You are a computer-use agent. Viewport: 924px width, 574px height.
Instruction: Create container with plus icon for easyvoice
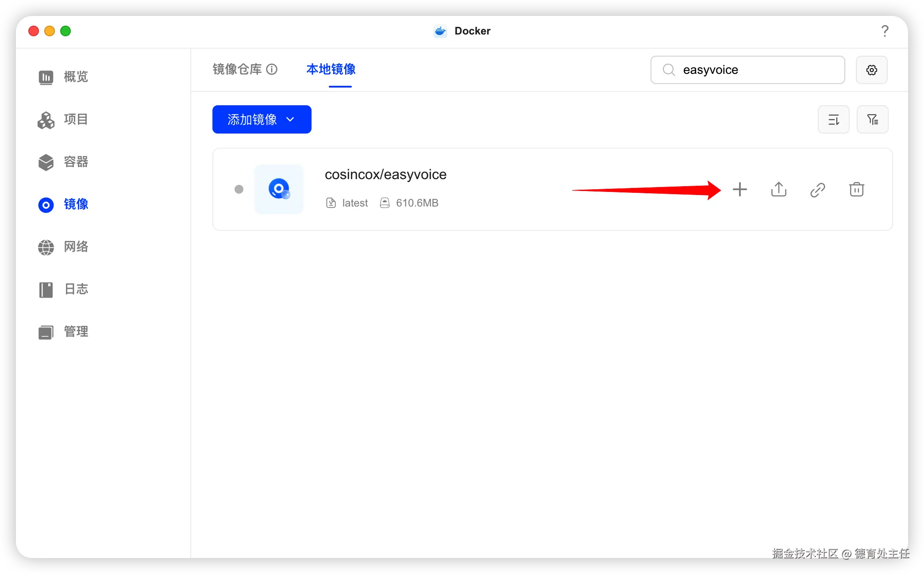point(740,189)
